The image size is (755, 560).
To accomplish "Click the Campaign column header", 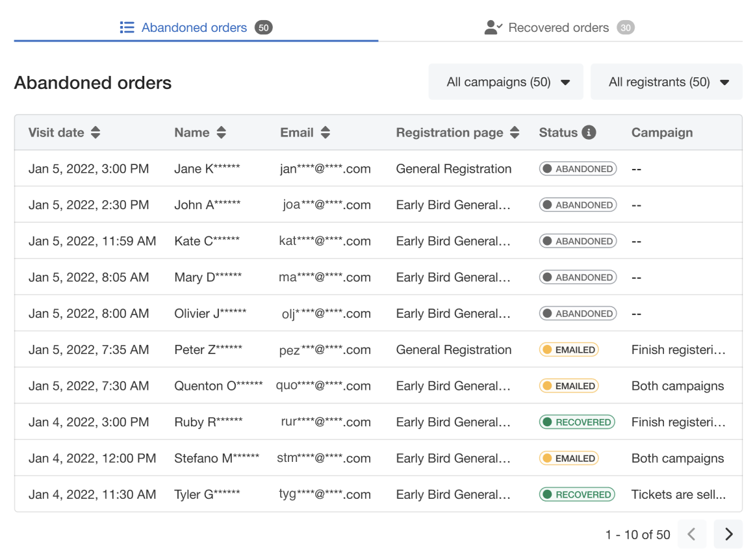I will [x=661, y=133].
